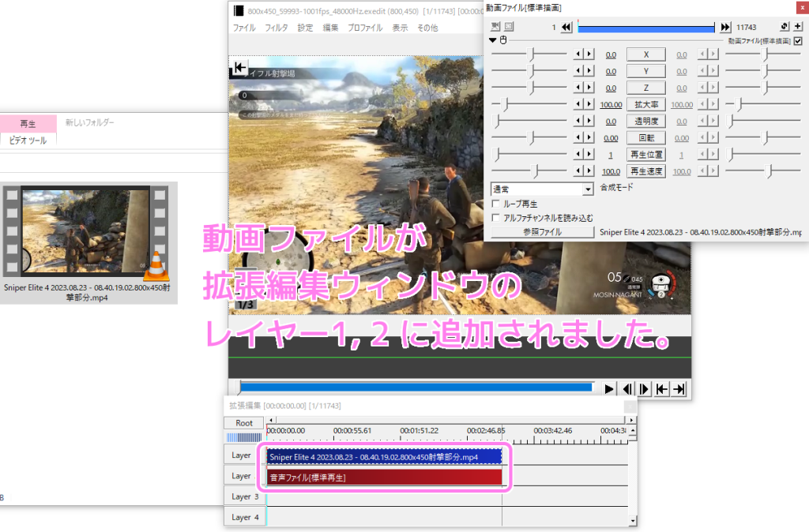This screenshot has width=809, height=532.
Task: Click the 拡大率 button
Action: 646,104
